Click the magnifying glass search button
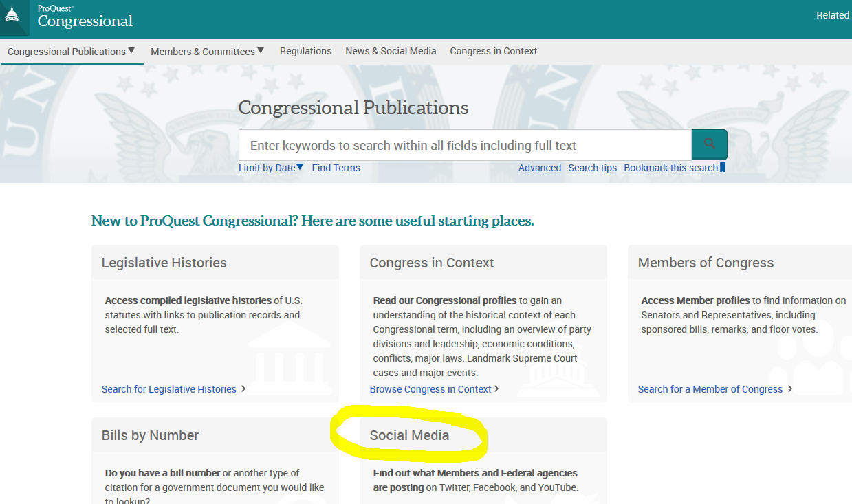Image resolution: width=852 pixels, height=504 pixels. tap(709, 144)
